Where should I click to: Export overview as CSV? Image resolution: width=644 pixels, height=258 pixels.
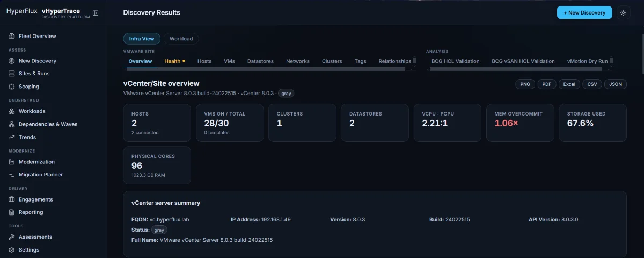coord(592,84)
